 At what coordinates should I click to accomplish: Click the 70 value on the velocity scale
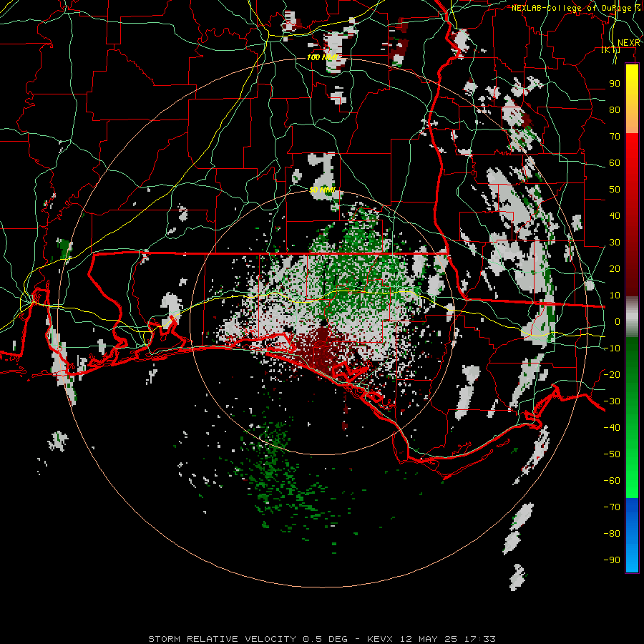[615, 137]
